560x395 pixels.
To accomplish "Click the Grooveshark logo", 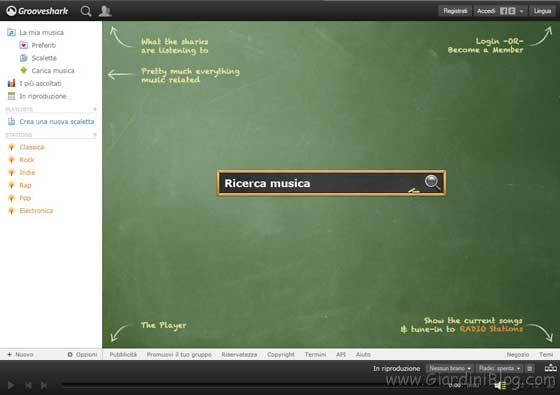I will coord(37,11).
